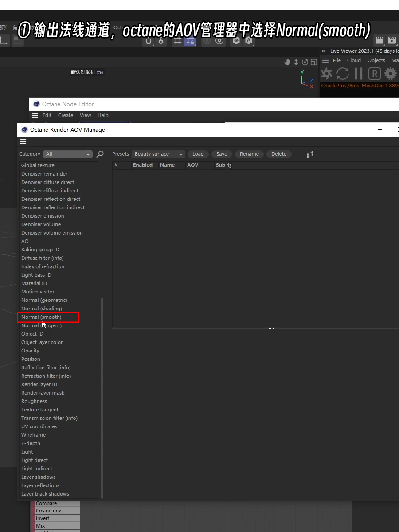
Task: Click the viewport maximize layout icon
Action: [x=314, y=62]
